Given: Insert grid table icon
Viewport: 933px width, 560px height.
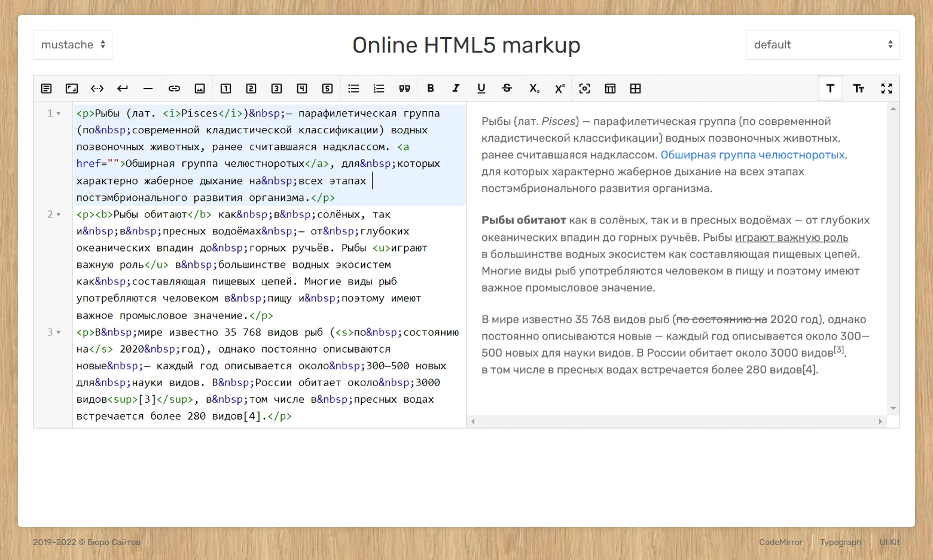Looking at the screenshot, I should 636,88.
